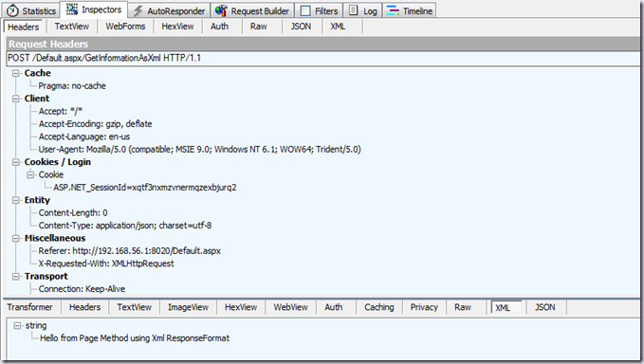Switch to the response JSON tab
Viewport: 644px width, 364px height.
tap(545, 307)
